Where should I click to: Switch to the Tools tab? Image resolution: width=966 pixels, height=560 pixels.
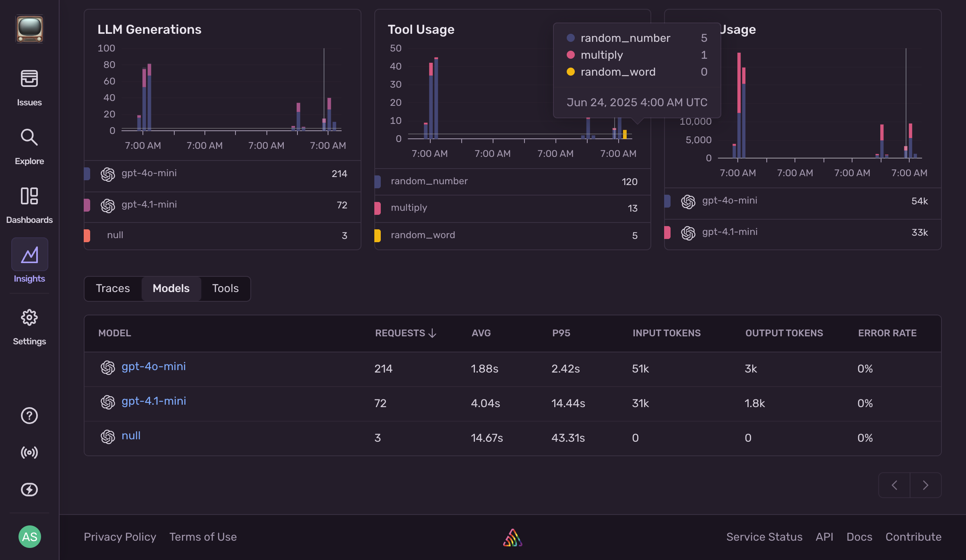pyautogui.click(x=225, y=288)
